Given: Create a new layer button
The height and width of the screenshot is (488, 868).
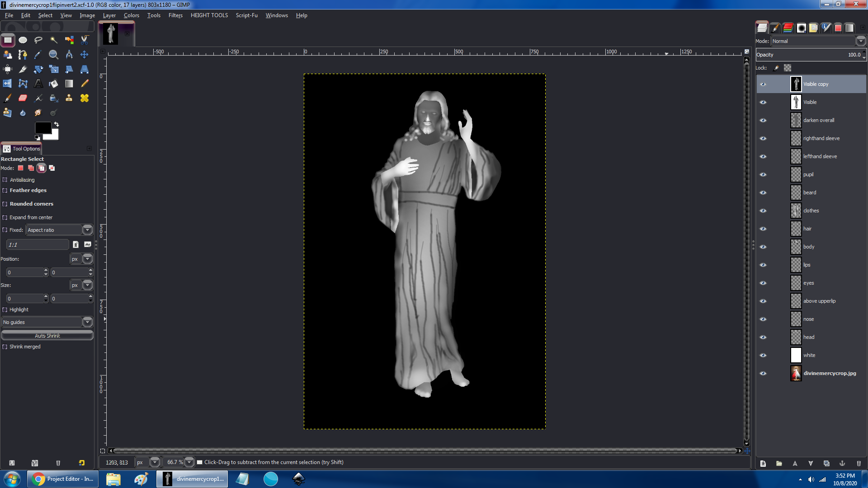Looking at the screenshot, I should click(763, 463).
